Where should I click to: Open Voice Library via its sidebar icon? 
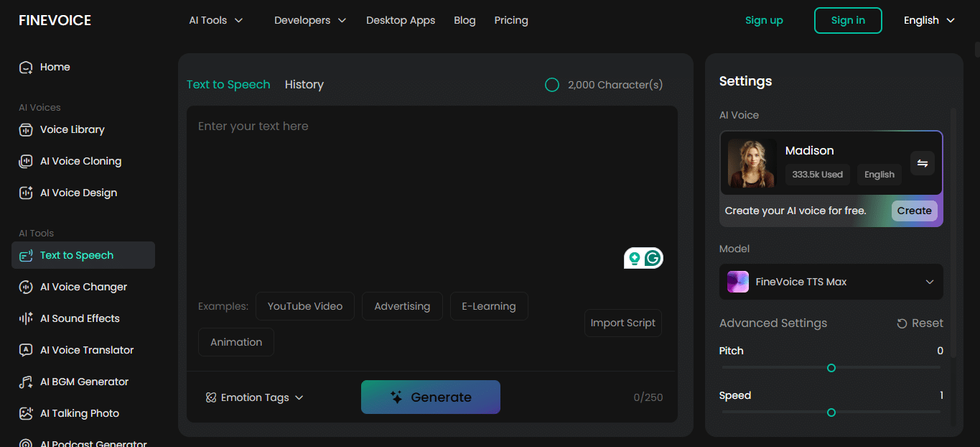(x=26, y=130)
